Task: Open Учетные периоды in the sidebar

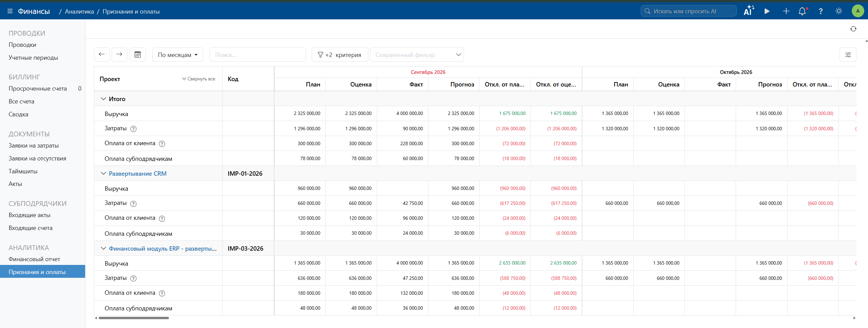Action: tap(33, 58)
